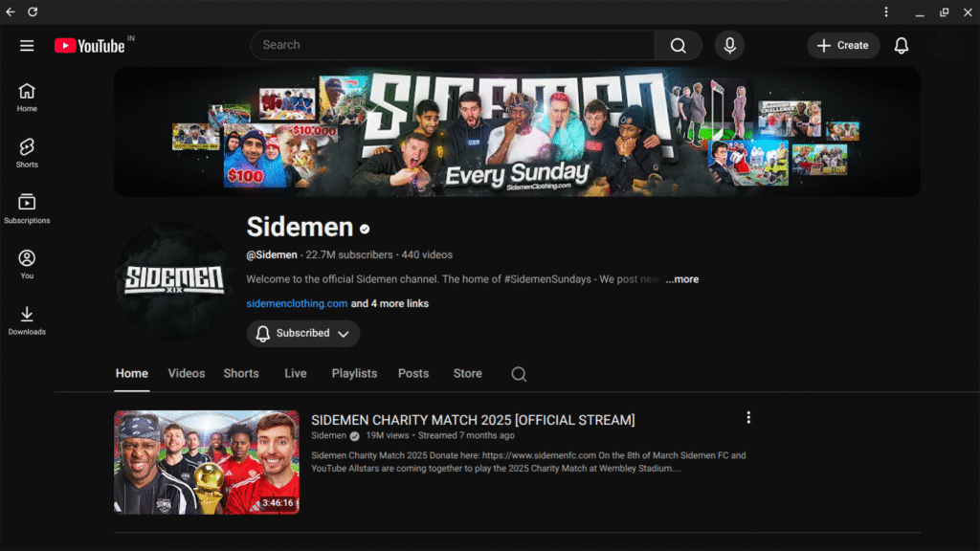Open the hamburger navigation menu
Viewport: 980px width, 551px height.
click(x=27, y=45)
